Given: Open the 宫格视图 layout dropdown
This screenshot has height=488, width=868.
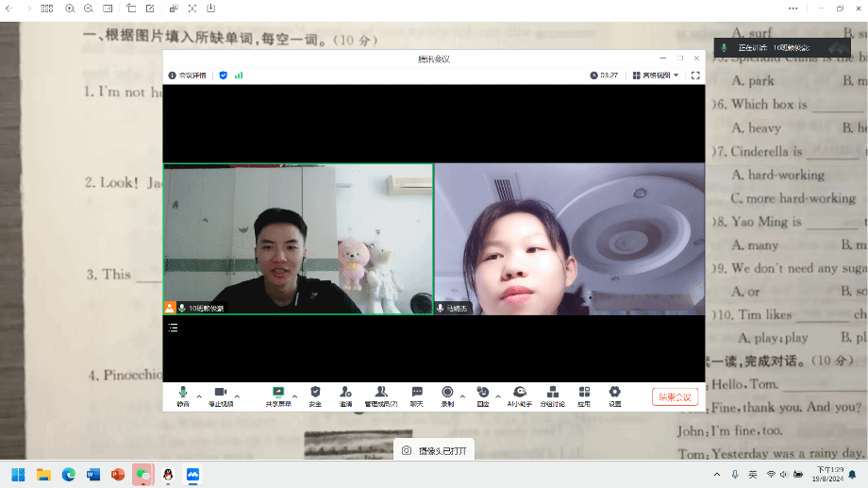Looking at the screenshot, I should [656, 75].
